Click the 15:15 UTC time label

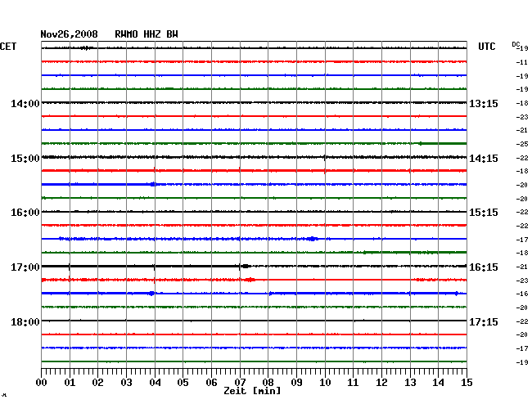pos(484,213)
